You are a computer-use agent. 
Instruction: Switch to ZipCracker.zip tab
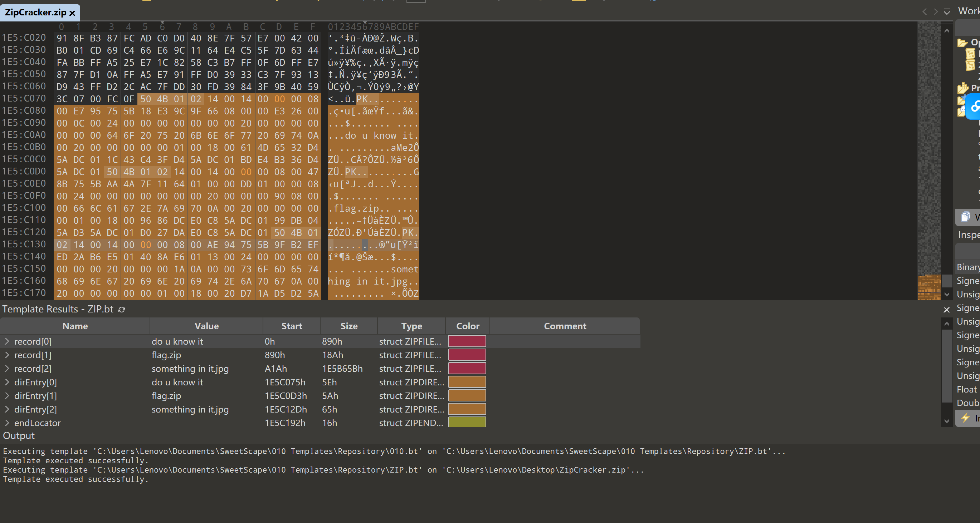pyautogui.click(x=35, y=13)
